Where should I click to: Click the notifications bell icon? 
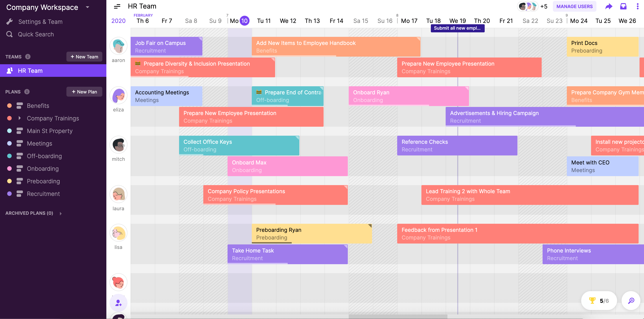(623, 6)
